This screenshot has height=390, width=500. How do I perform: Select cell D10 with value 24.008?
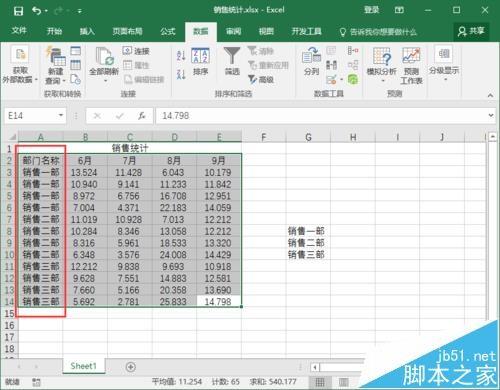[x=174, y=255]
